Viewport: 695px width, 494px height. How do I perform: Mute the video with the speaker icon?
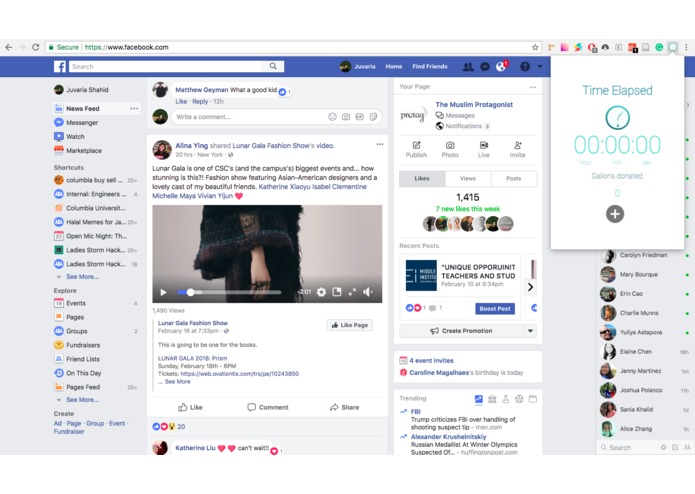coord(368,292)
